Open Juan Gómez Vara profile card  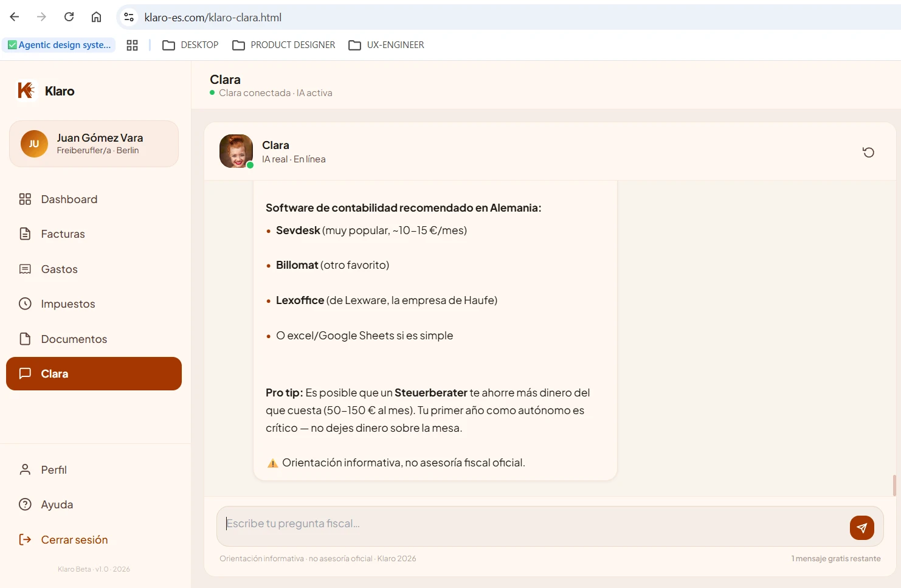tap(94, 144)
